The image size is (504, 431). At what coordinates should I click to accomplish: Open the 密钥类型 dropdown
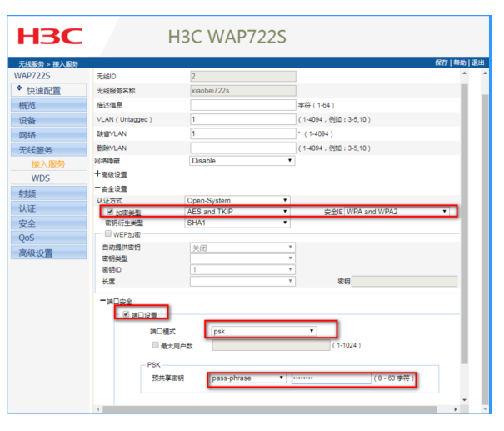242,258
